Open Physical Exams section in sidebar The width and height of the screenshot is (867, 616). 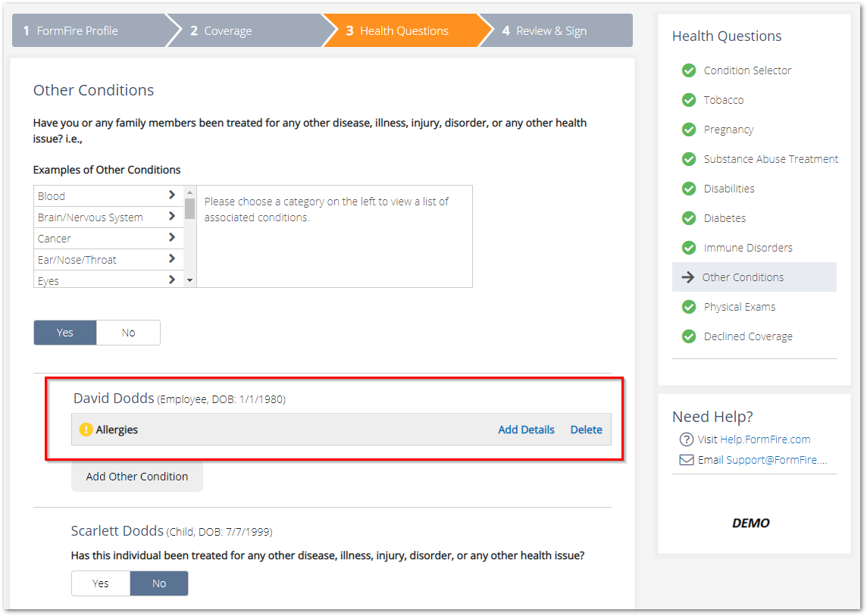click(739, 307)
